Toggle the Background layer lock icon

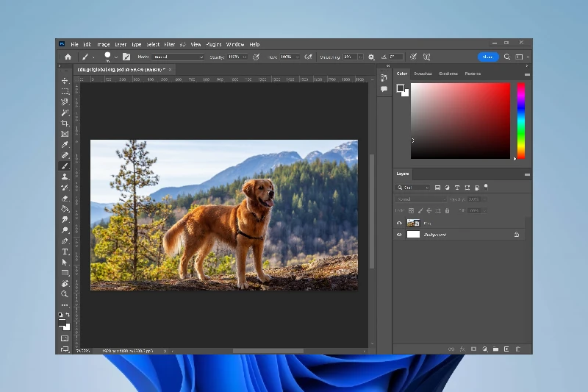[517, 235]
